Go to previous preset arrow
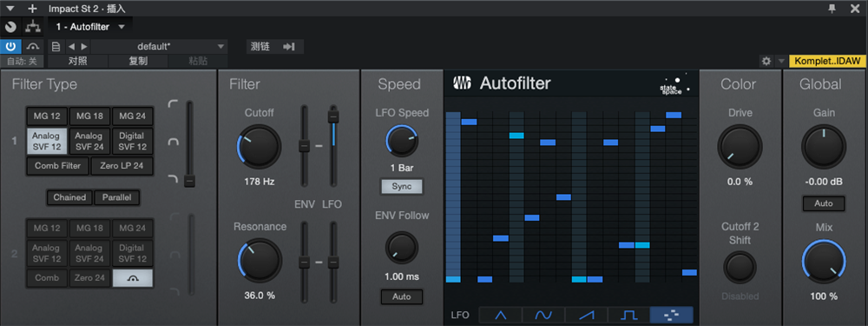 pyautogui.click(x=71, y=47)
